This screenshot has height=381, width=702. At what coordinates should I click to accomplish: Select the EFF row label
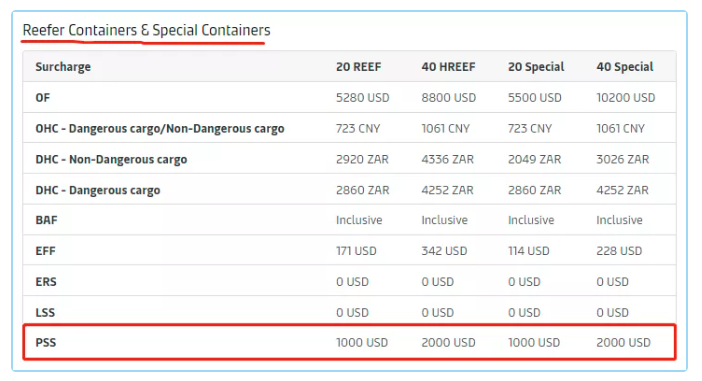45,251
